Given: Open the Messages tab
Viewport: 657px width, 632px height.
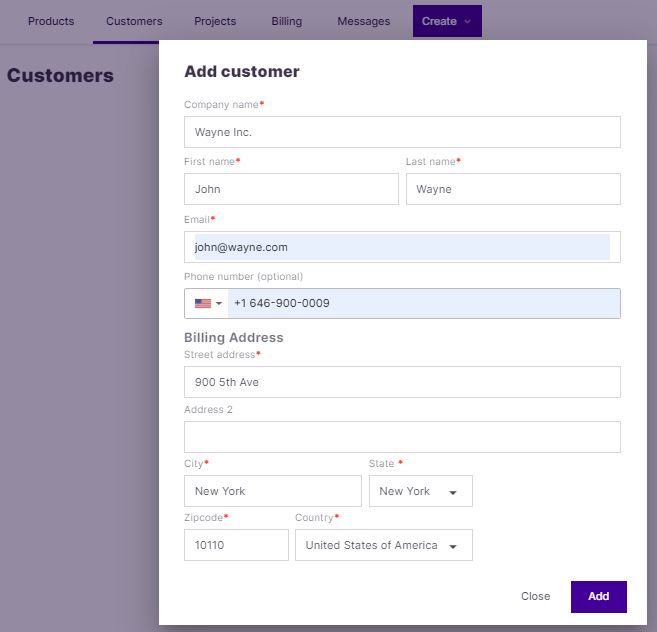Looking at the screenshot, I should 364,21.
